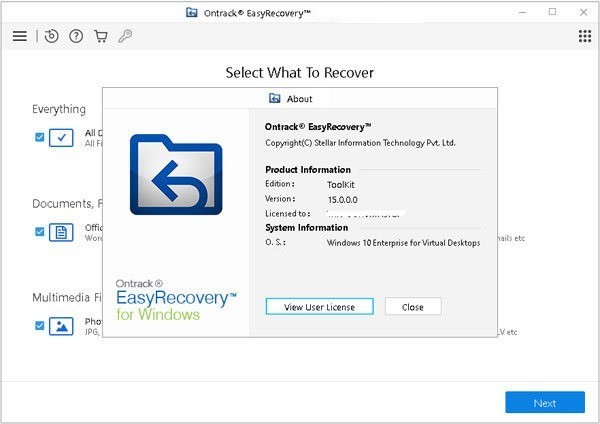
Task: Close the About dialog
Action: tap(412, 307)
